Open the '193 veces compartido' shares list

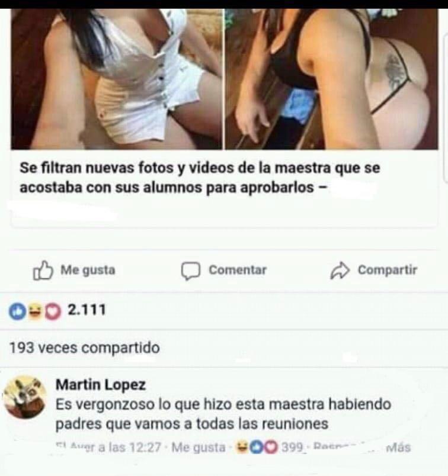tap(85, 348)
